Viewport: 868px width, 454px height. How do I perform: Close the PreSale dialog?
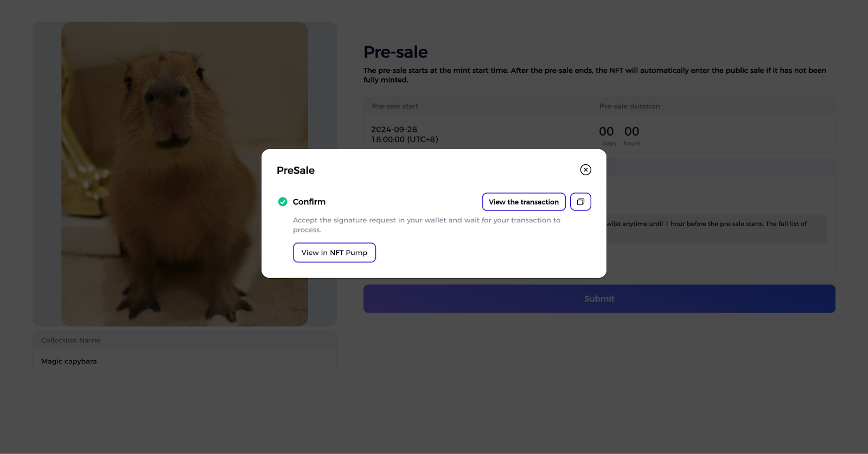click(x=585, y=170)
